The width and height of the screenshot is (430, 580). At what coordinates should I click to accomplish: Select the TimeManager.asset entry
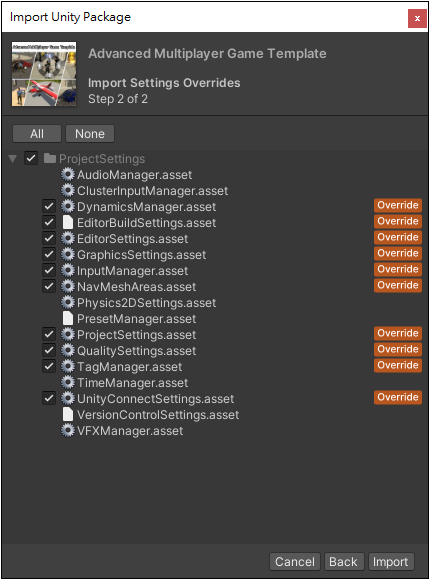tap(132, 382)
